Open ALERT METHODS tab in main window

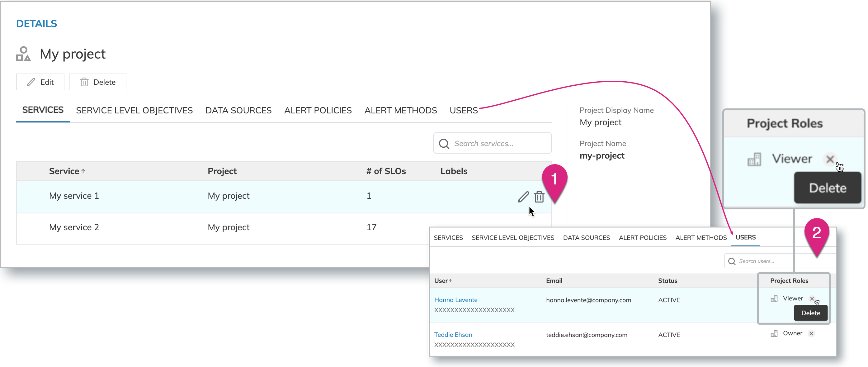(400, 110)
